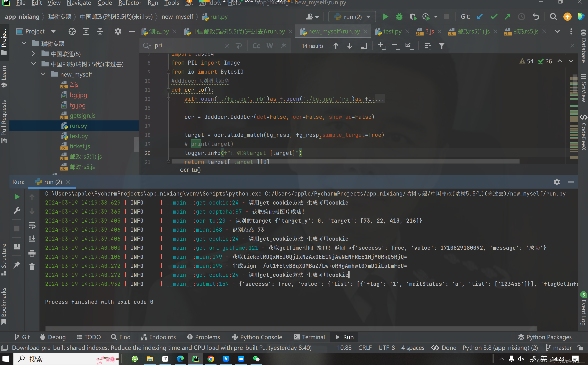588x365 pixels.
Task: Click the green Run button in toolbar
Action: (x=385, y=17)
